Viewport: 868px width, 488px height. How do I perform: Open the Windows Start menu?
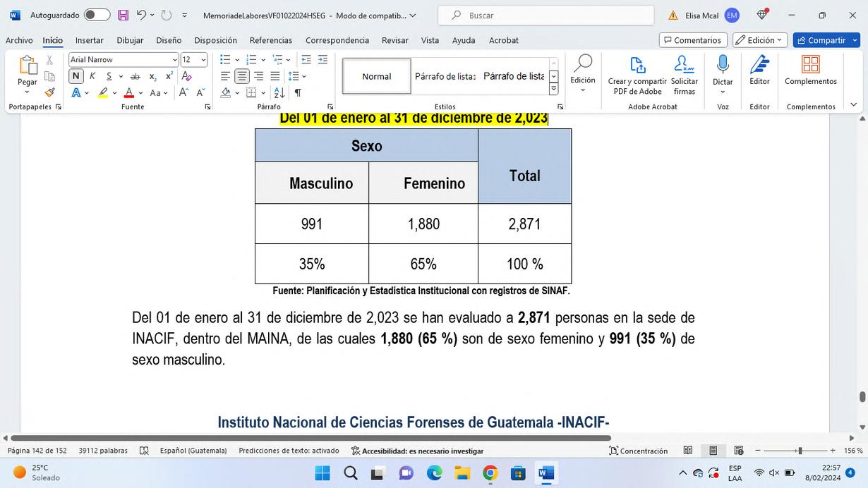tap(323, 473)
